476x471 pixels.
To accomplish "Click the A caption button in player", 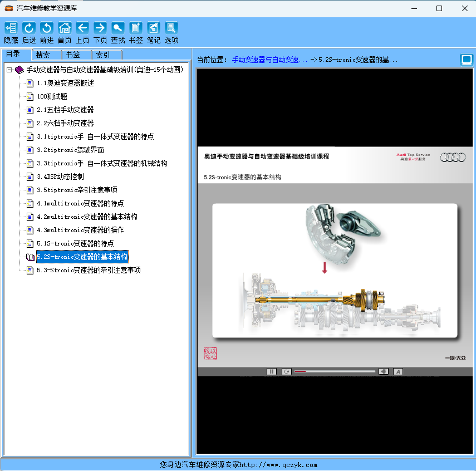I will click(x=398, y=371).
